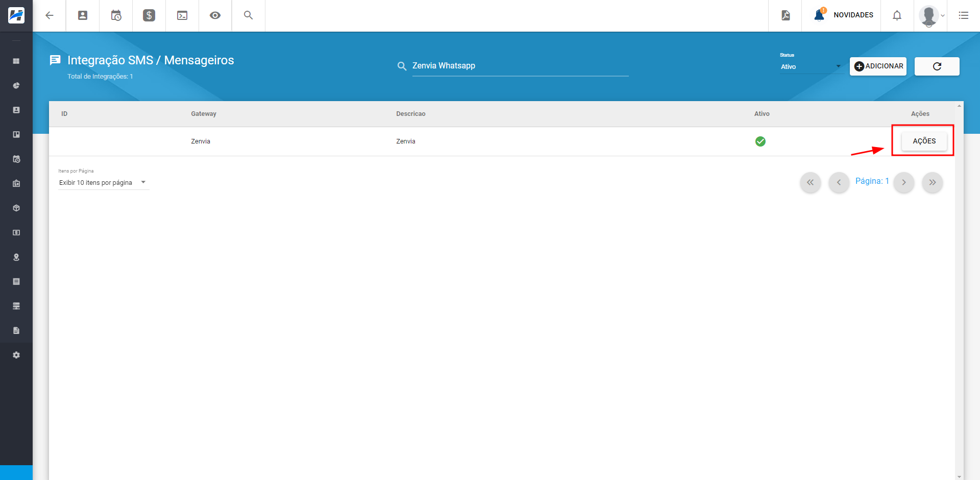Image resolution: width=980 pixels, height=480 pixels.
Task: Click chat message icon beside page title
Action: (x=55, y=60)
